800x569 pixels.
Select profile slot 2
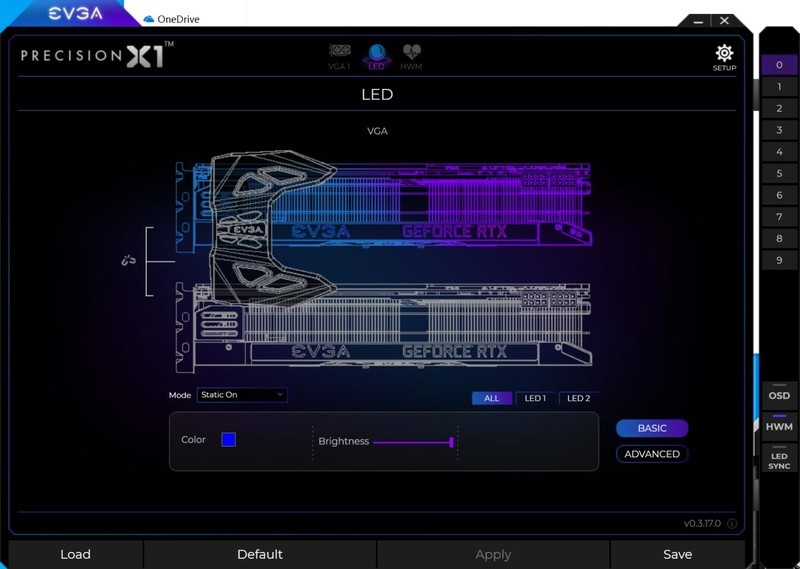coord(779,108)
